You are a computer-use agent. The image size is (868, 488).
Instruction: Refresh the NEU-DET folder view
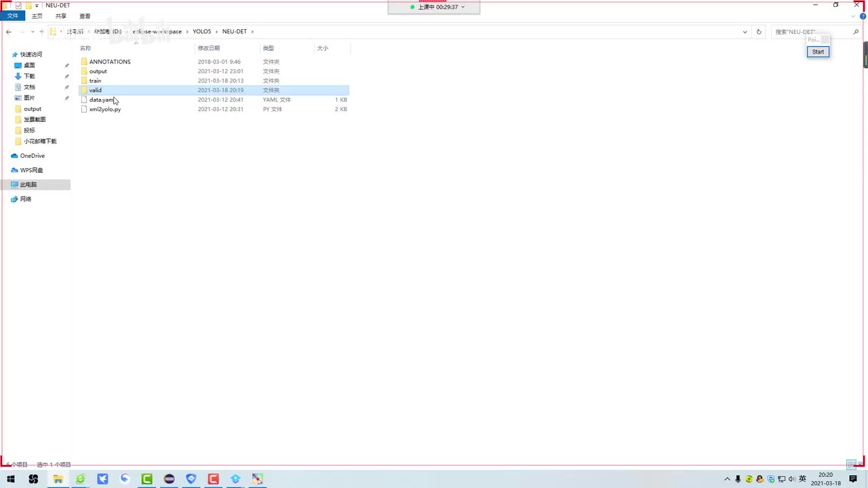(759, 32)
